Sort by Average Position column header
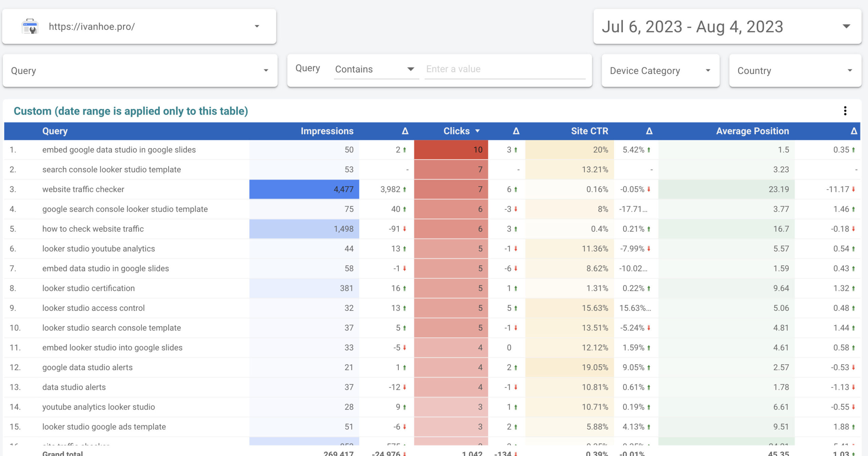Viewport: 868px width, 456px height. [x=752, y=131]
